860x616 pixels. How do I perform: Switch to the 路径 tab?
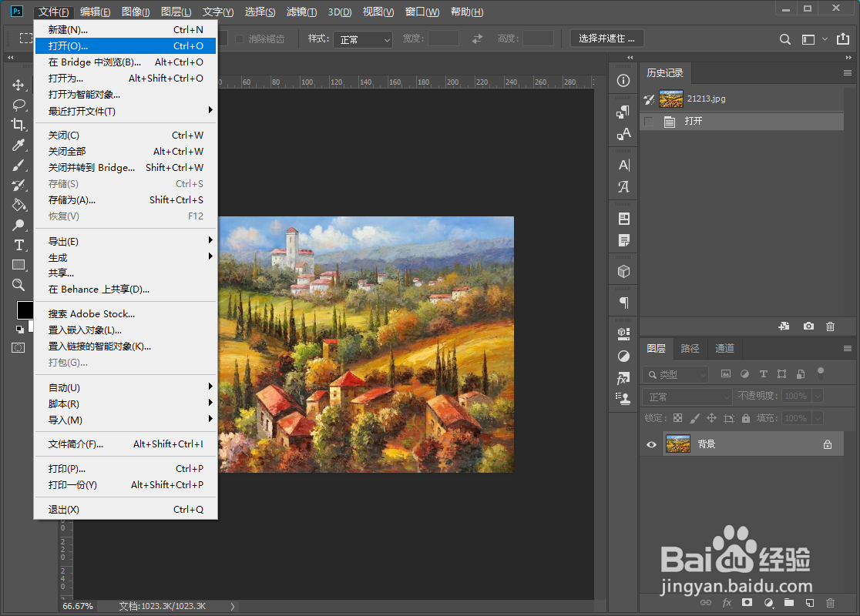point(690,349)
